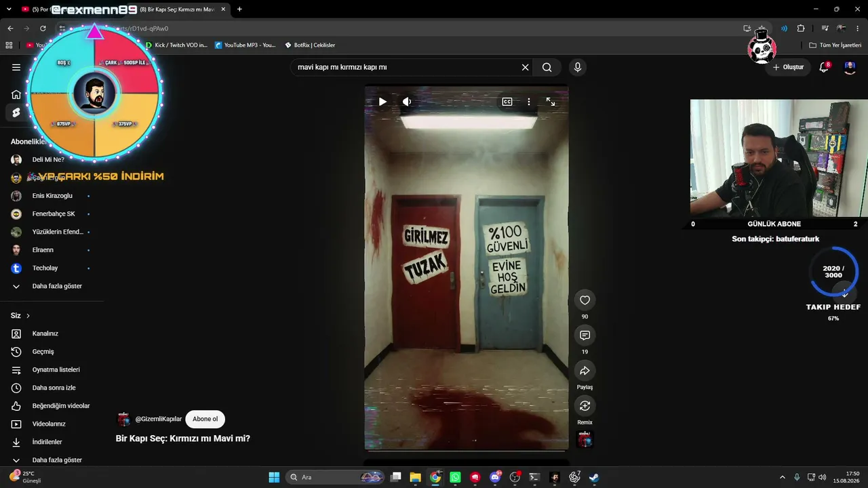The image size is (868, 488).
Task: Click the taskbar Ara search box
Action: [x=336, y=477]
